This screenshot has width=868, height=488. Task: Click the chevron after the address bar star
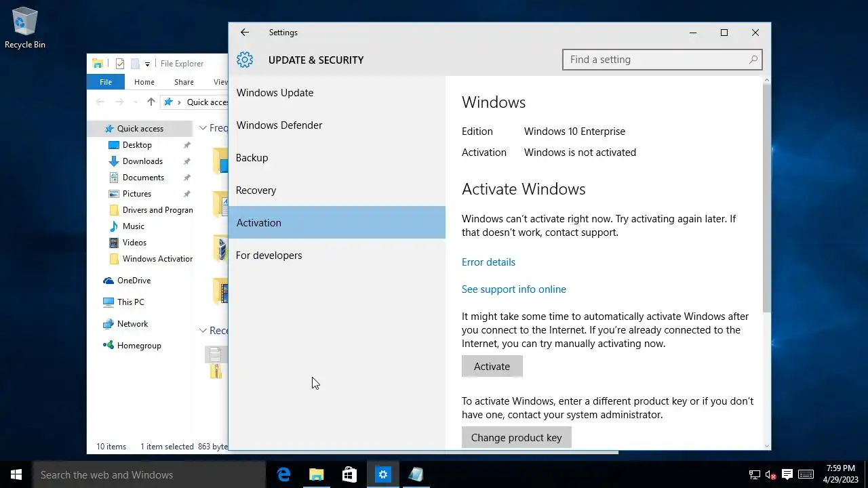pyautogui.click(x=180, y=102)
